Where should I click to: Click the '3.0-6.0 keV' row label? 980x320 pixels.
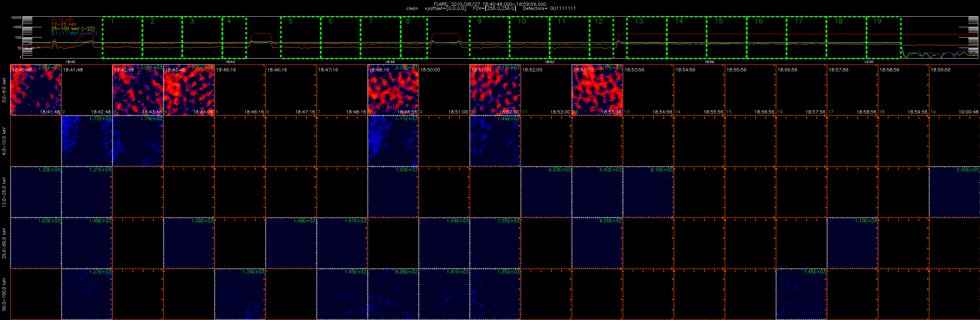tap(4, 90)
